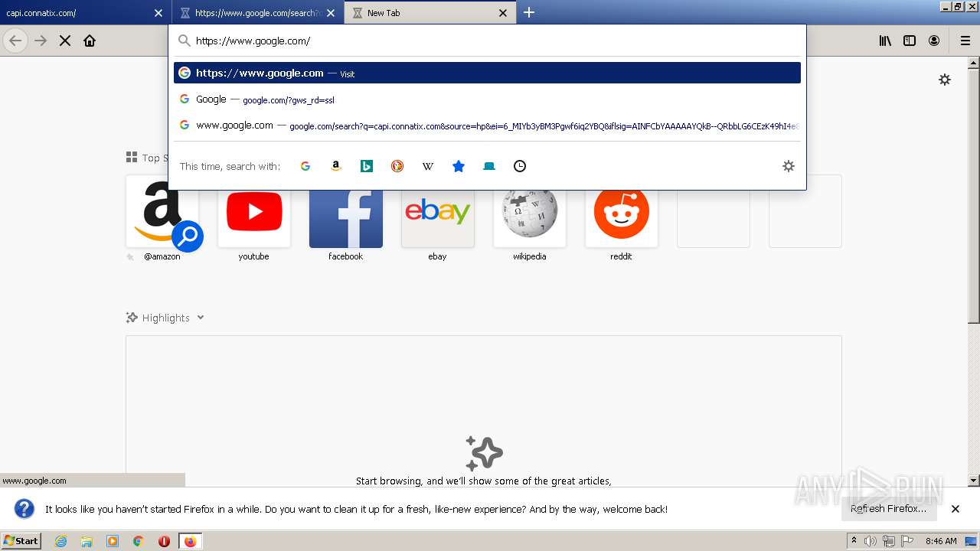
Task: Stop loading the page
Action: (65, 41)
